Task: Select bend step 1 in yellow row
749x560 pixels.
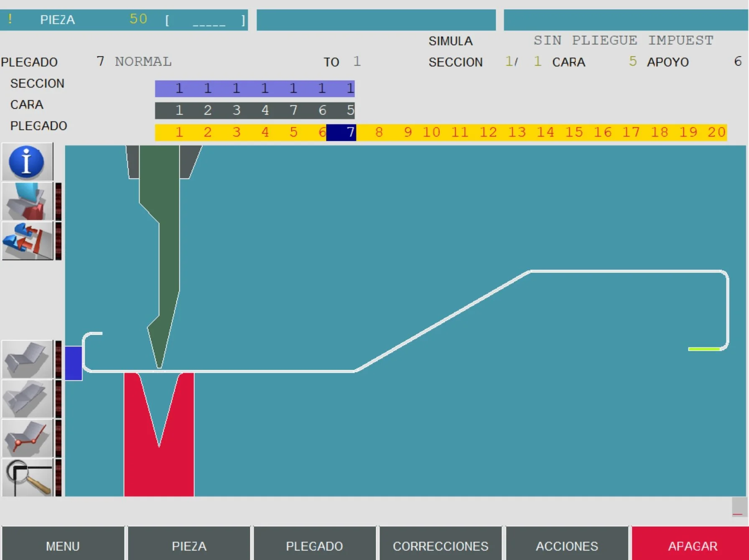Action: pos(179,132)
